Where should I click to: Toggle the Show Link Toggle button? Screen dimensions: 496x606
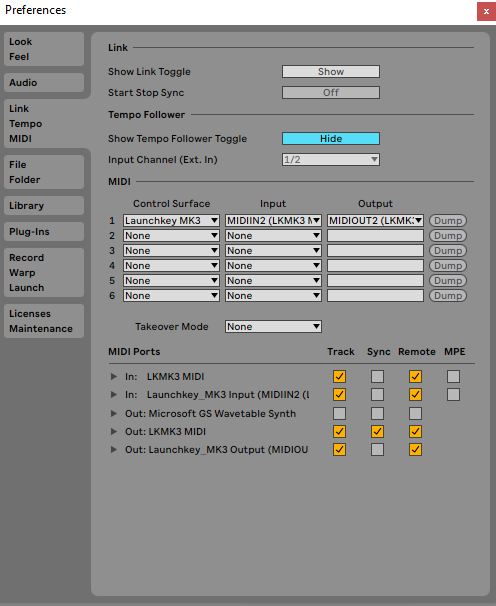tap(331, 71)
